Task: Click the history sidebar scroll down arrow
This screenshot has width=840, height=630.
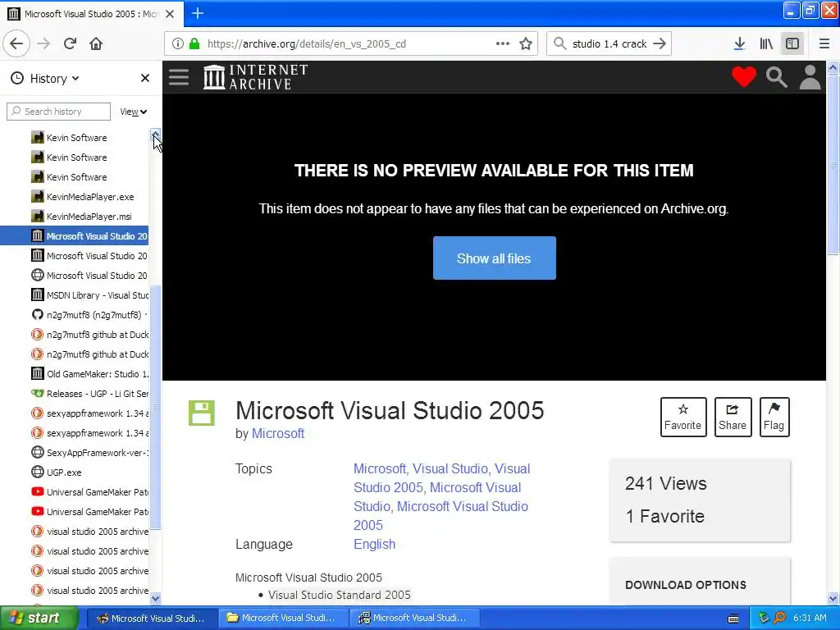Action: pos(155,598)
